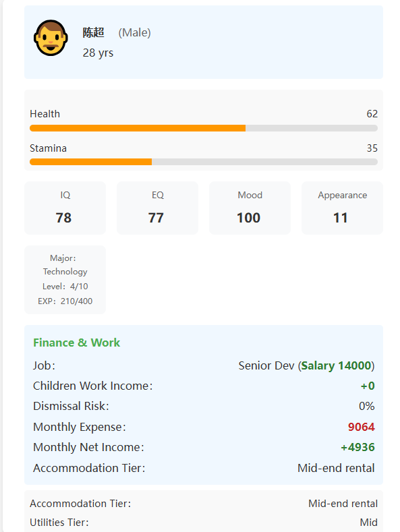
Task: Click the mustached man avatar icon
Action: pos(51,38)
